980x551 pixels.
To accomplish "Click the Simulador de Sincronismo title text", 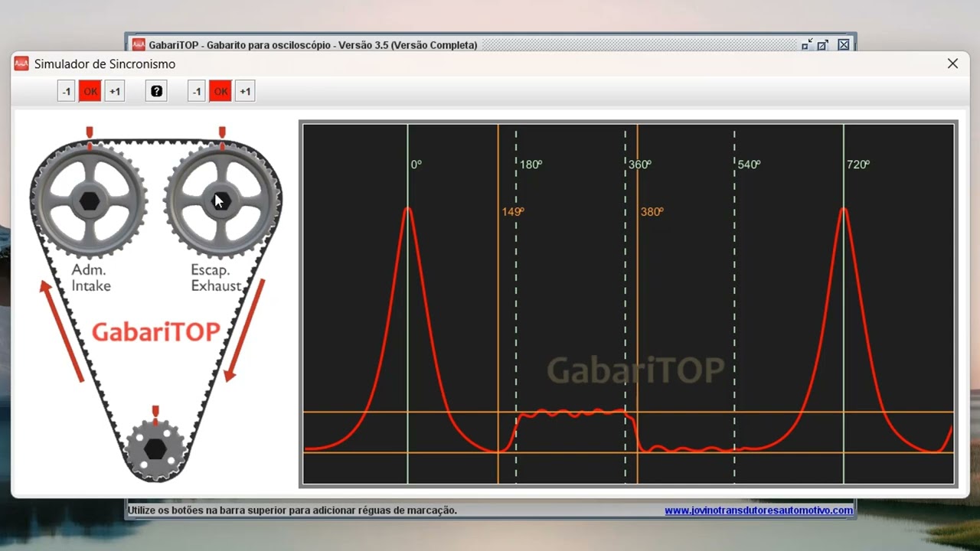I will 105,64.
